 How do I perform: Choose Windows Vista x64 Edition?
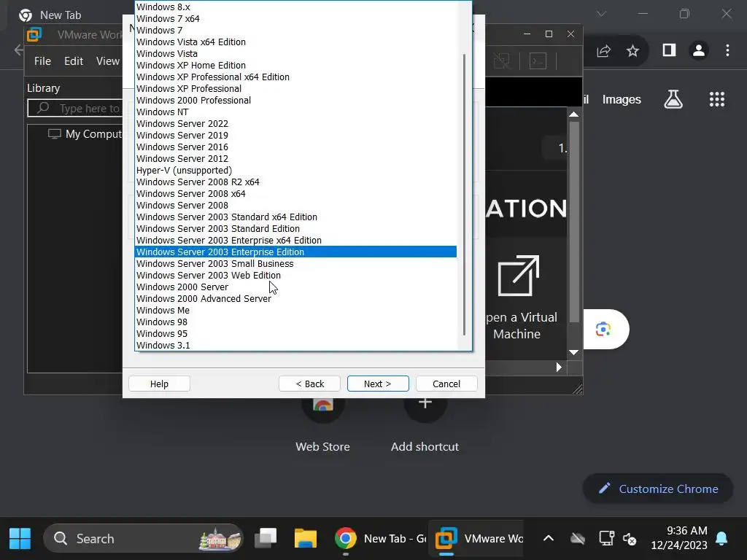(296, 42)
